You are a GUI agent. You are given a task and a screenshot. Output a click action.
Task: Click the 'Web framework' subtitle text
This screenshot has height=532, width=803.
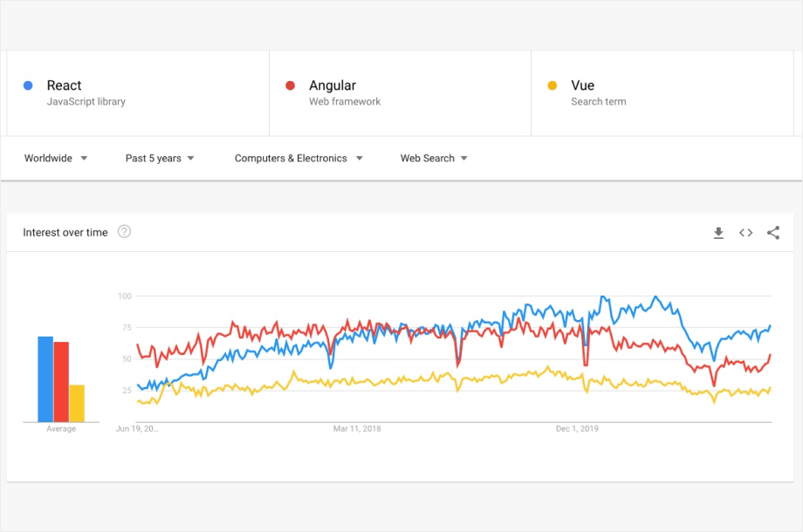[x=345, y=101]
